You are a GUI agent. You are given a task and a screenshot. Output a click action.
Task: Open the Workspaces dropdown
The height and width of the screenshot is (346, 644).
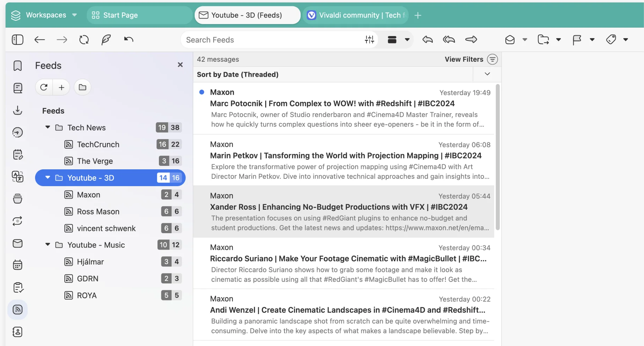coord(44,15)
